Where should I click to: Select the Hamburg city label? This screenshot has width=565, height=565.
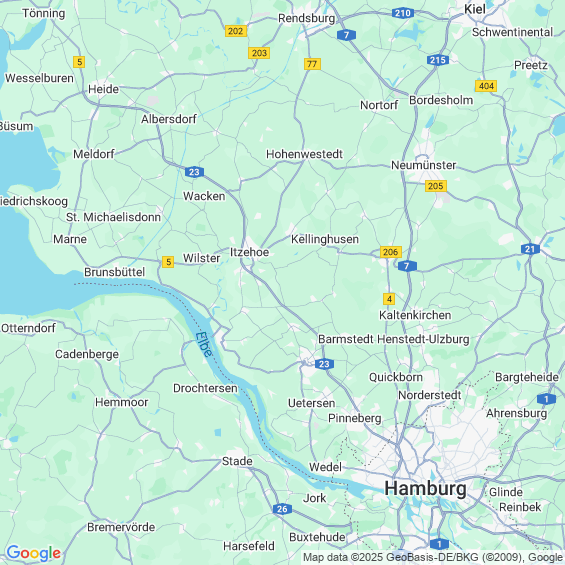pos(425,489)
